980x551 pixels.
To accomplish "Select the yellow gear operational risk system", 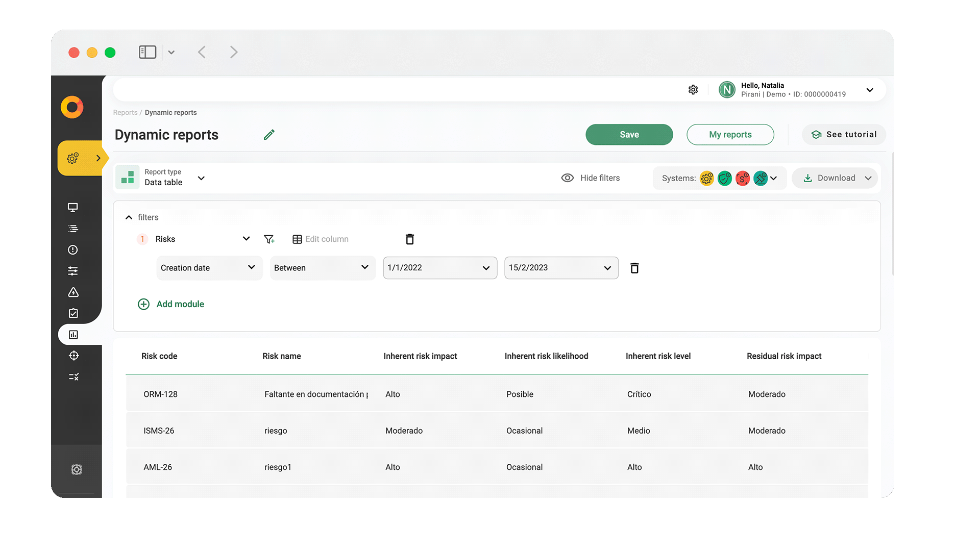I will pos(707,179).
